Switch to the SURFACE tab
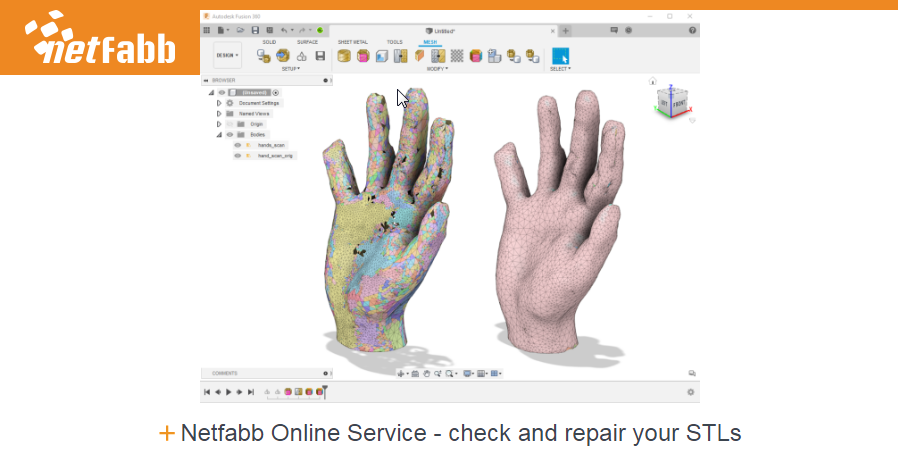The height and width of the screenshot is (460, 898). click(x=308, y=42)
